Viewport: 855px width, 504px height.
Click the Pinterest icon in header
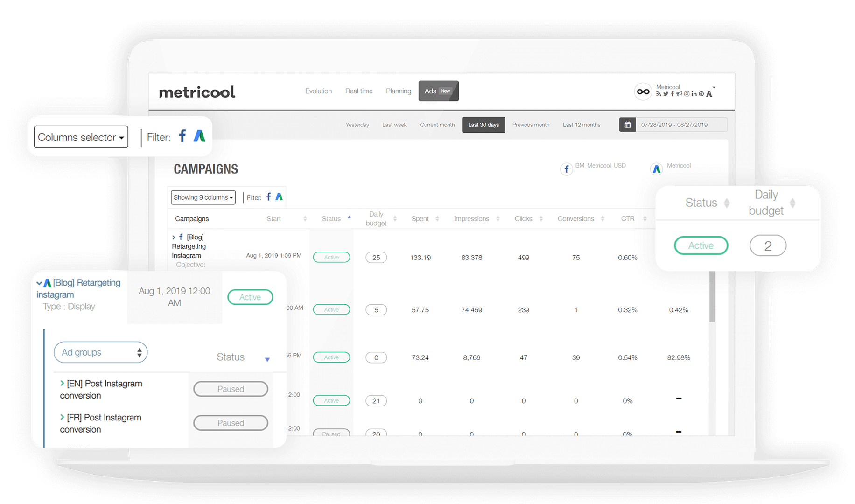(701, 94)
